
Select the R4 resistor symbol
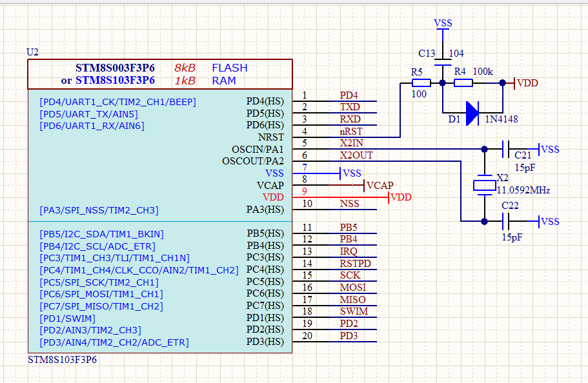point(463,83)
